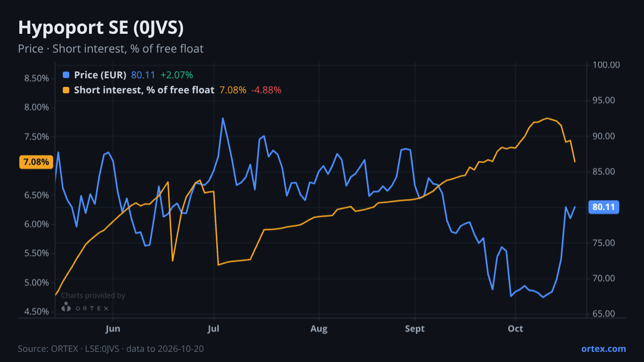Click the 6.00% left axis tick
Viewport: 644px width, 362px height.
(37, 224)
